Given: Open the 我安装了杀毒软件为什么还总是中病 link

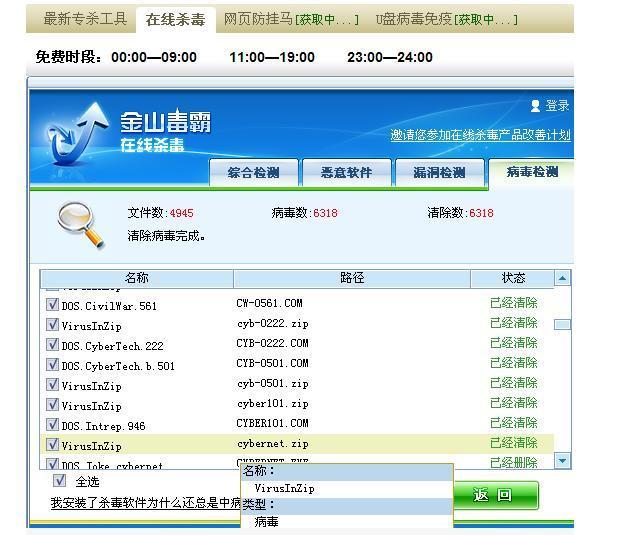Looking at the screenshot, I should click(146, 503).
